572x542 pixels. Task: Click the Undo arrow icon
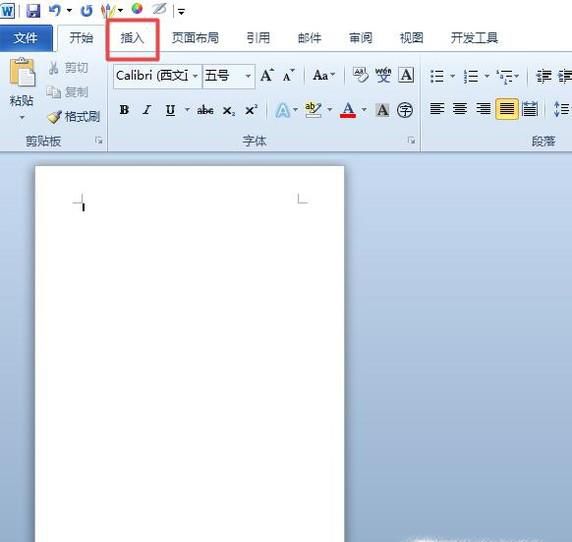click(55, 10)
